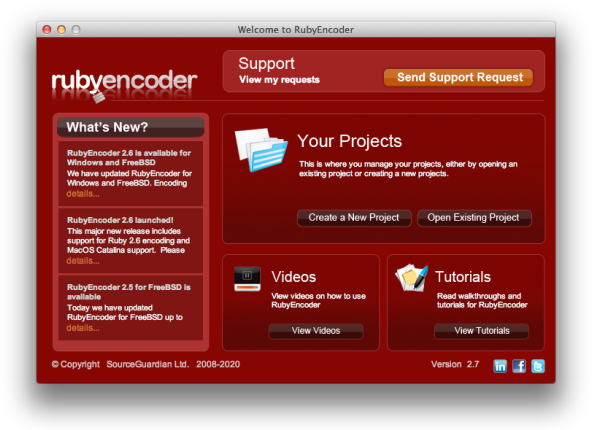
Task: Click the Videos player icon
Action: coord(247,279)
